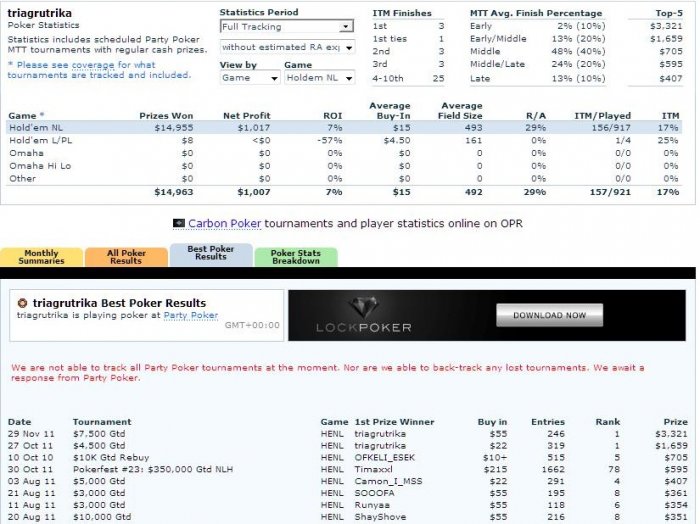Image resolution: width=700 pixels, height=524 pixels.
Task: Select the Hold'em NL row
Action: point(344,128)
